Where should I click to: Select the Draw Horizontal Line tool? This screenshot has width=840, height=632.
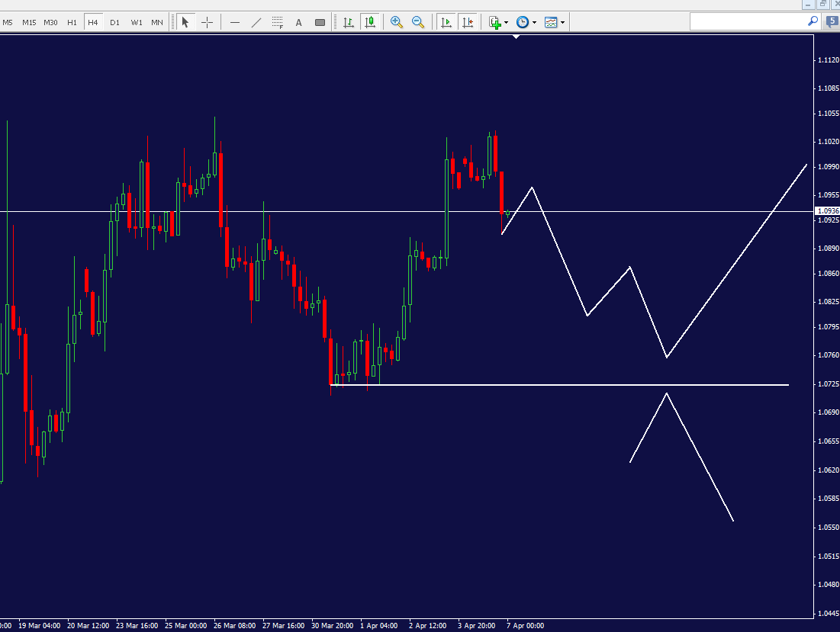[x=235, y=21]
